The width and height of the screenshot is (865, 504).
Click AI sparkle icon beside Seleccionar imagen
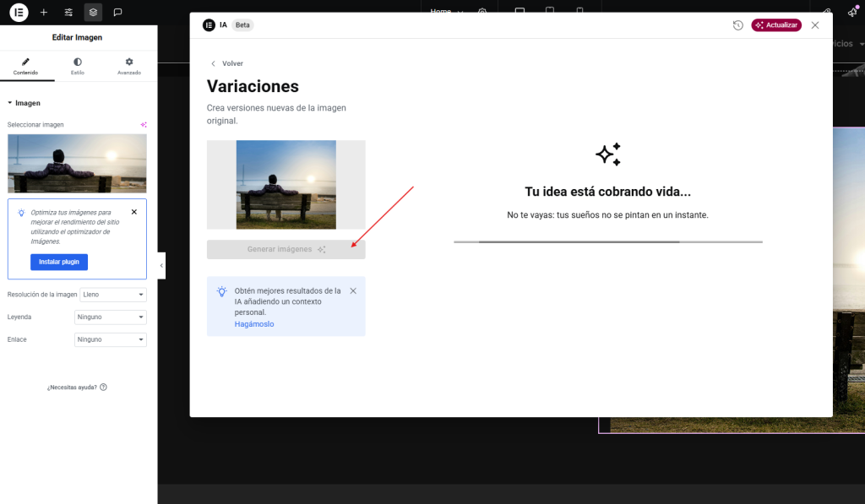[144, 125]
